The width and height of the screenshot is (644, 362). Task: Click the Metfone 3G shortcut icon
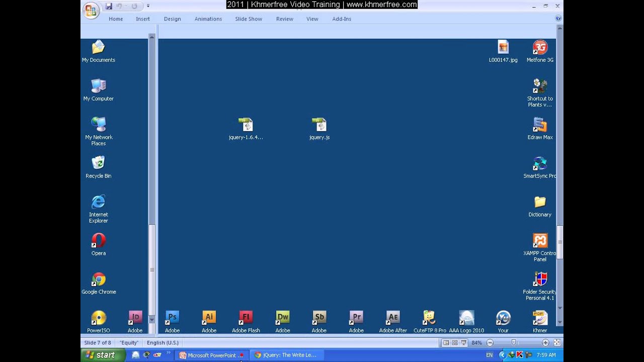pyautogui.click(x=540, y=47)
